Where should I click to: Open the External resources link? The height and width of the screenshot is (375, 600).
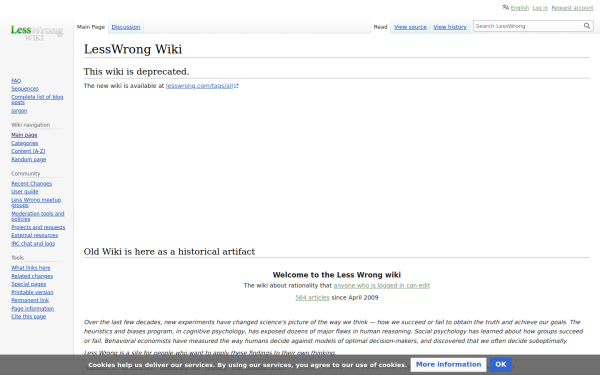34,235
